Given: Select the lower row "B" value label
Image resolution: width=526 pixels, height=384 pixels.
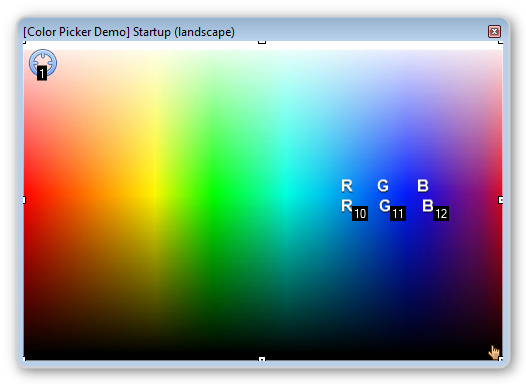Looking at the screenshot, I should pyautogui.click(x=428, y=206).
